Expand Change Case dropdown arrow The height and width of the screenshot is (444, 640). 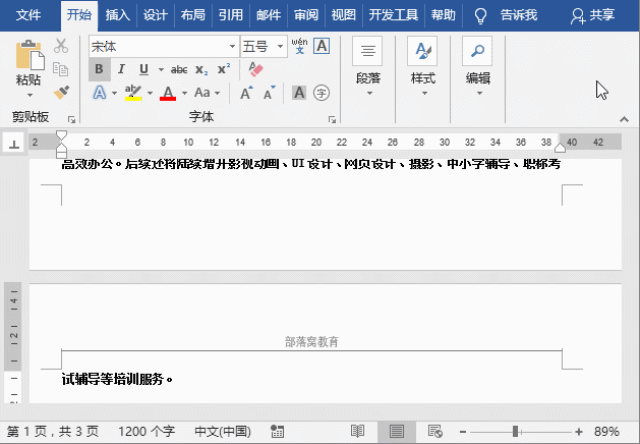(217, 93)
